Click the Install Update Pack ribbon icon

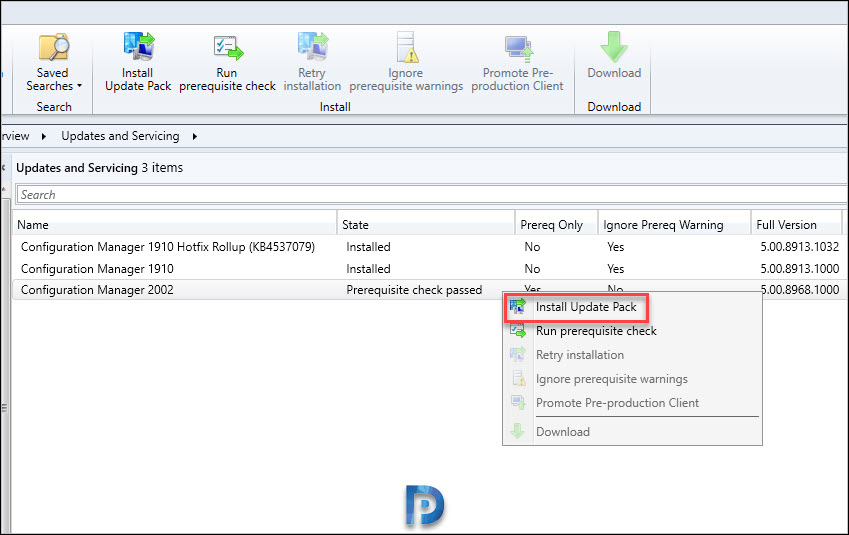[139, 45]
